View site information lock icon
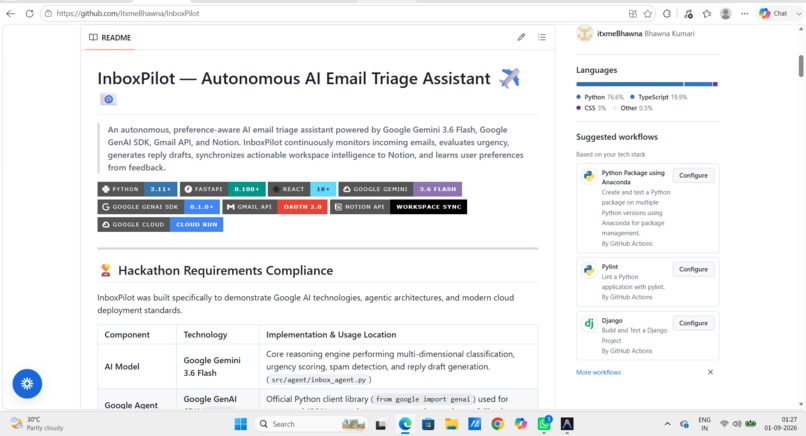806x436 pixels. coord(48,13)
